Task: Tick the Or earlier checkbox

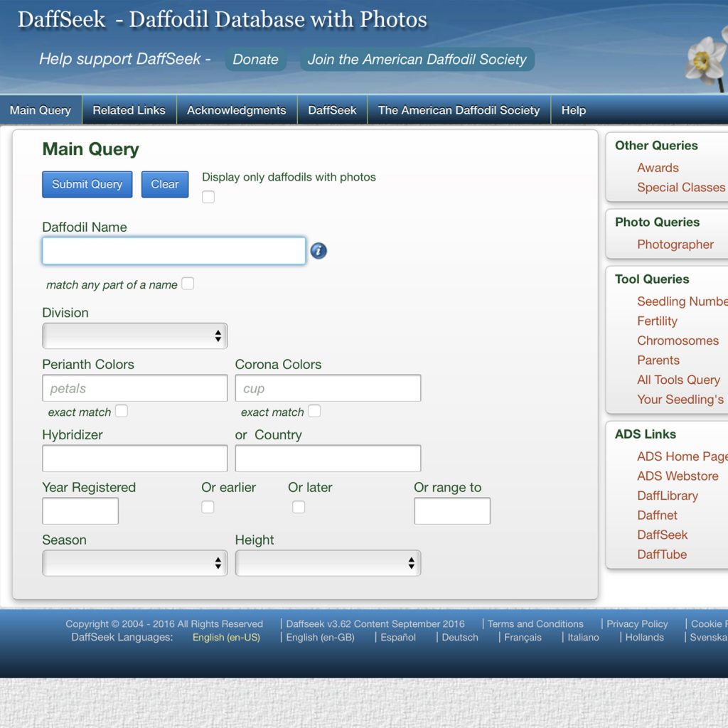Action: click(208, 507)
